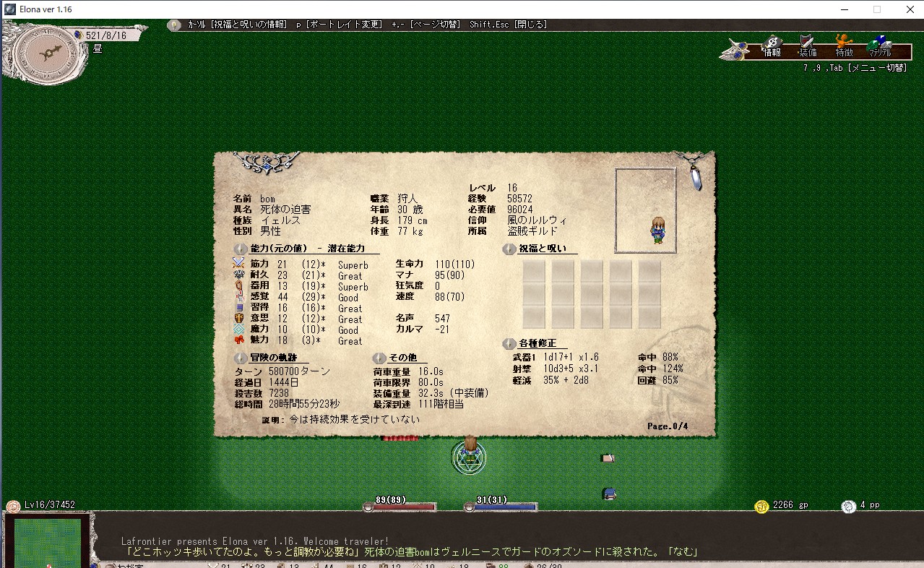Image resolution: width=924 pixels, height=568 pixels.
Task: Click the bullet icon beside 祝福と呪い
Action: (x=509, y=249)
